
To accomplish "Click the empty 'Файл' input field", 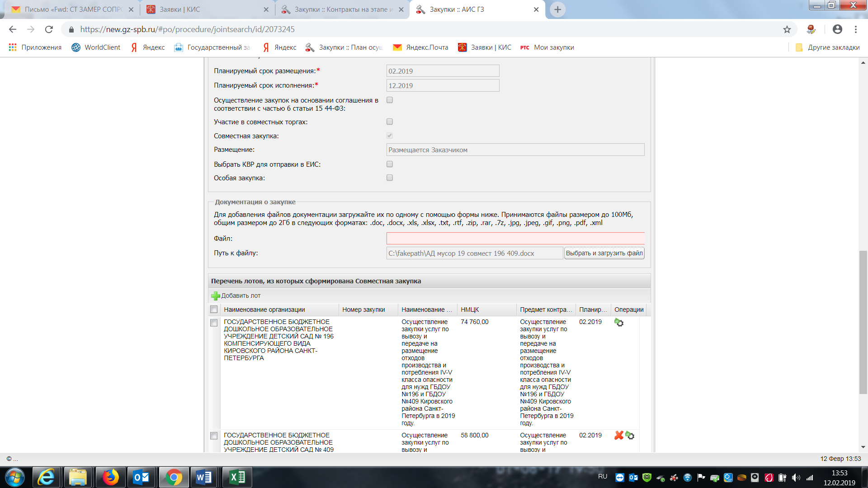I will [515, 239].
